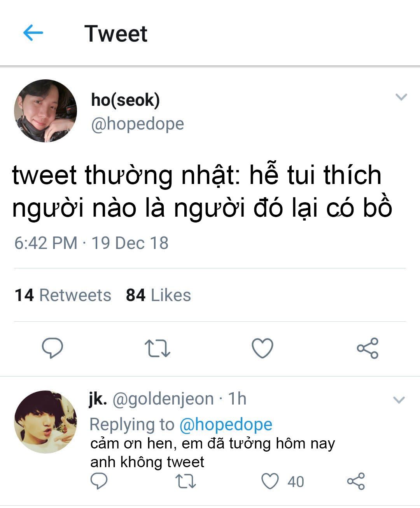Viewport: 420px width, 508px height.
Task: Share the main tweet
Action: coord(367,348)
